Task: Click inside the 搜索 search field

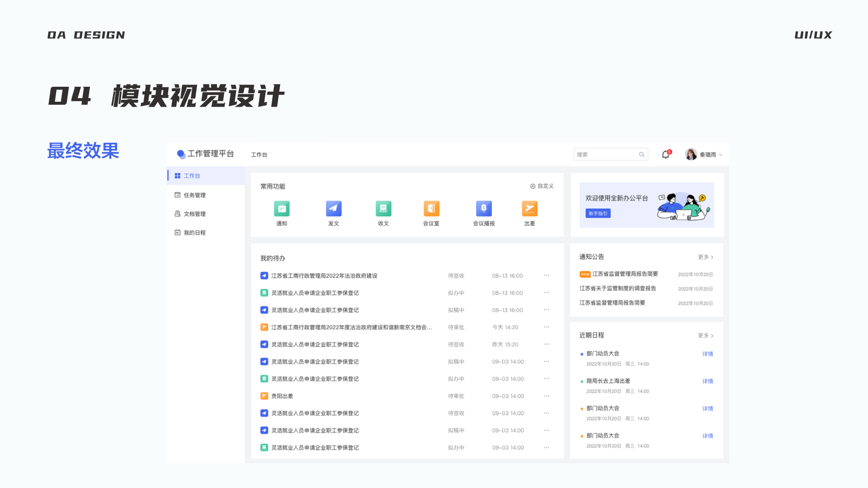Action: pos(606,154)
